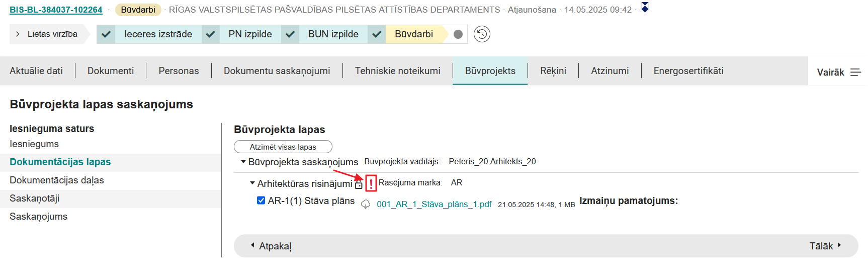This screenshot has width=868, height=263.
Task: Click the checkmark icon before BUN izpilde
Action: pos(290,34)
